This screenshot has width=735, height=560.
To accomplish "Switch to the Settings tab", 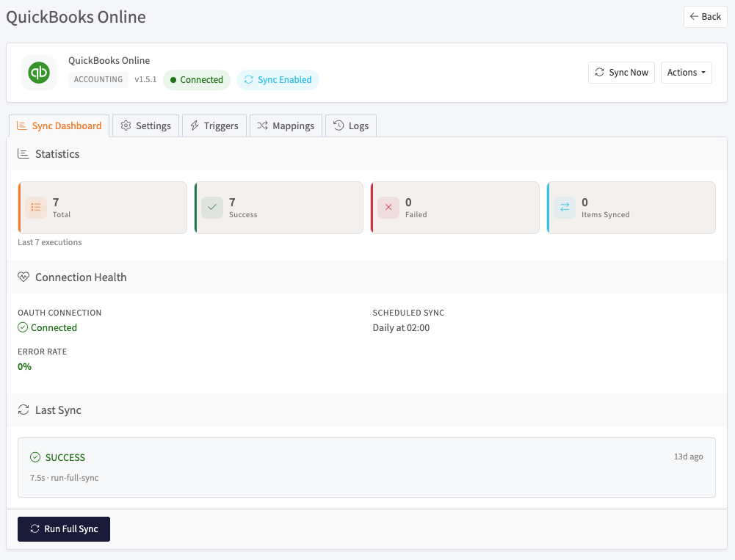I will tap(146, 126).
